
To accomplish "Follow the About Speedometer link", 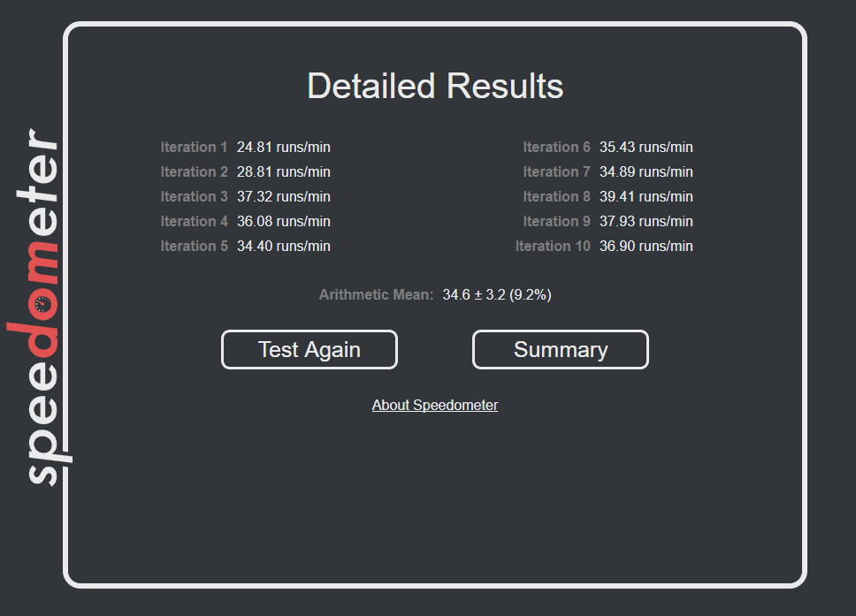I will [x=435, y=406].
